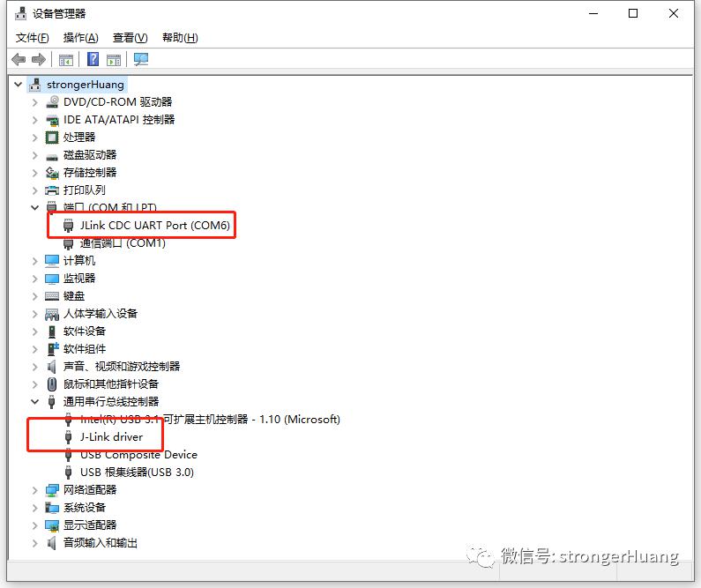Click the 人体学输入设备 HID icon
This screenshot has height=588, width=701.
tap(52, 314)
